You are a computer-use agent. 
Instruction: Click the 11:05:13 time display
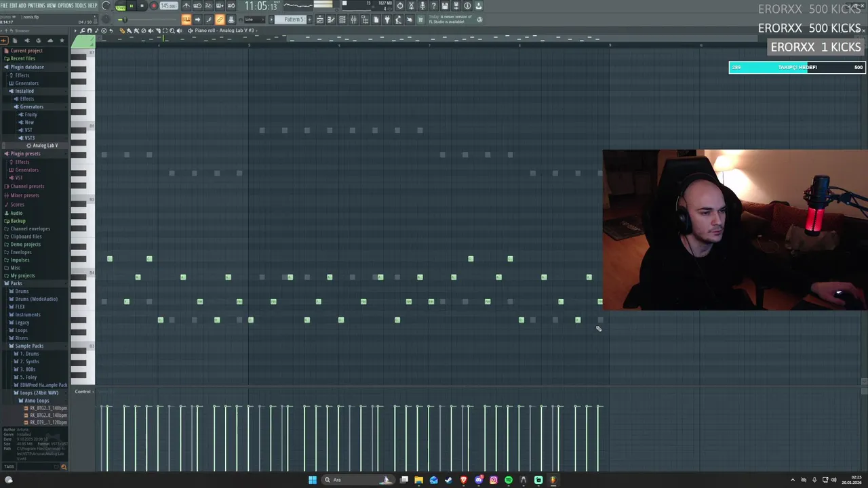[x=260, y=6]
